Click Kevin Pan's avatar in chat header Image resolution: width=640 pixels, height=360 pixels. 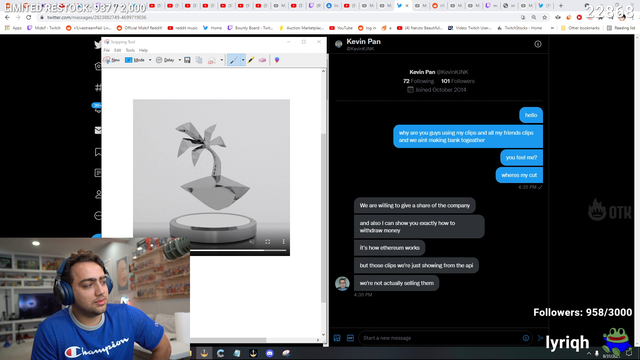point(338,44)
